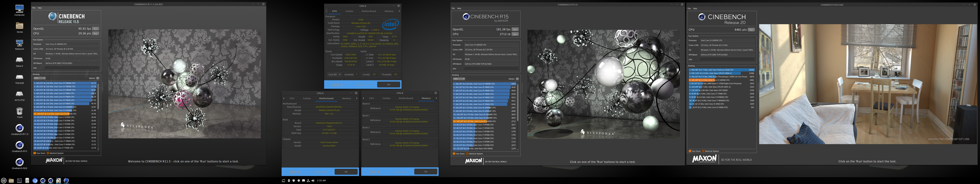Select row 20 i7-7700K in R11.5 ranking
Screen dimensions: 980x184
click(65, 148)
